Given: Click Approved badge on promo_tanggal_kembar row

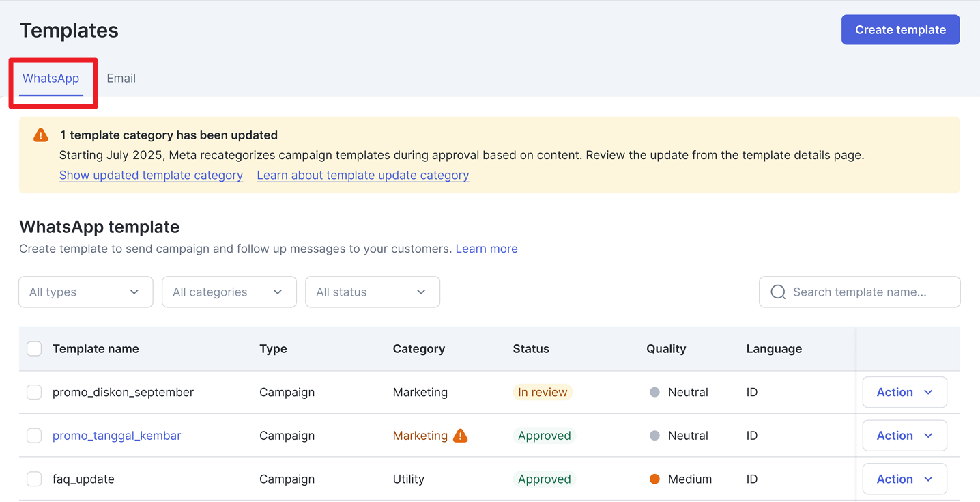Looking at the screenshot, I should click(544, 436).
